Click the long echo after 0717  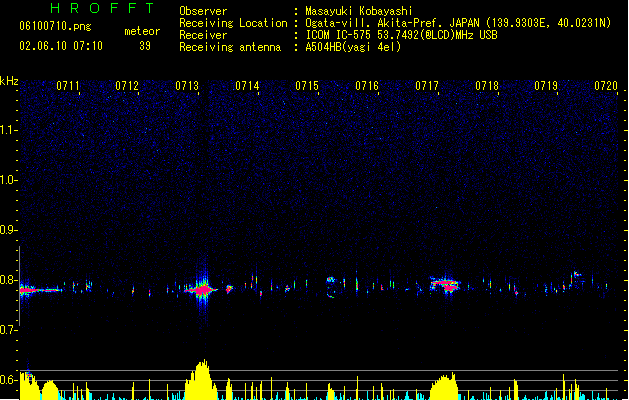tap(444, 284)
